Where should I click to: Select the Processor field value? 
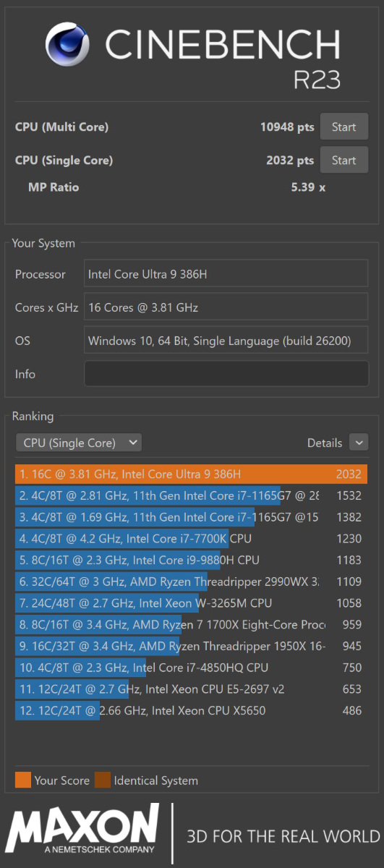[x=226, y=274]
